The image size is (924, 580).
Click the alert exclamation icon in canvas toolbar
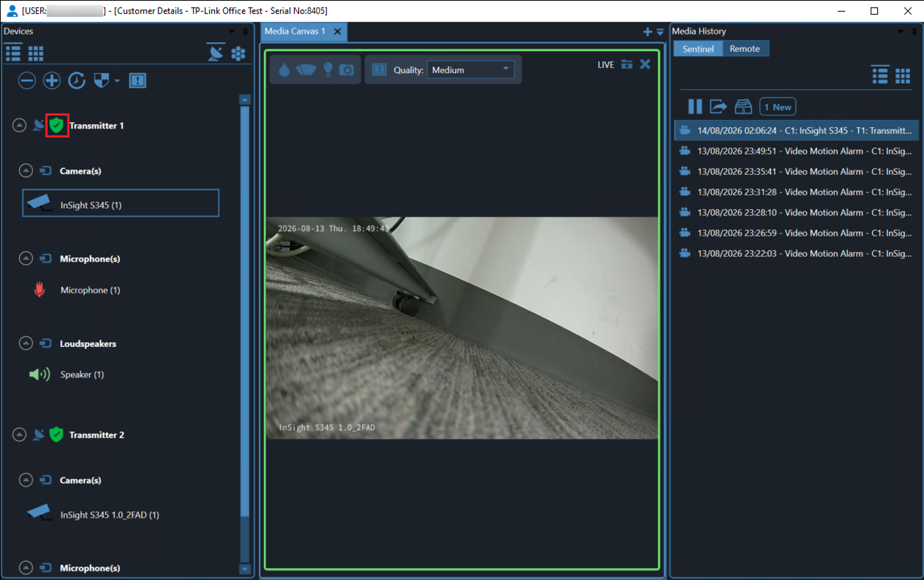pyautogui.click(x=380, y=70)
